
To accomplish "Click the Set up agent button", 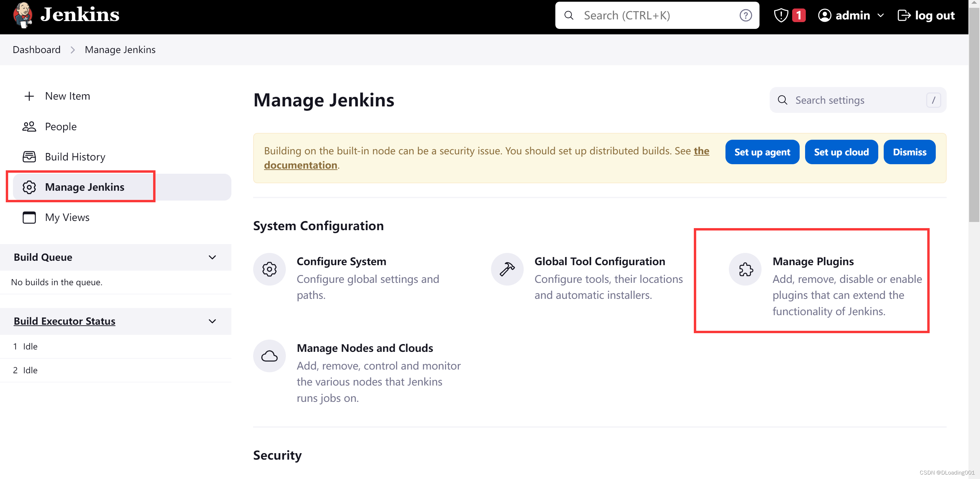I will click(x=762, y=152).
